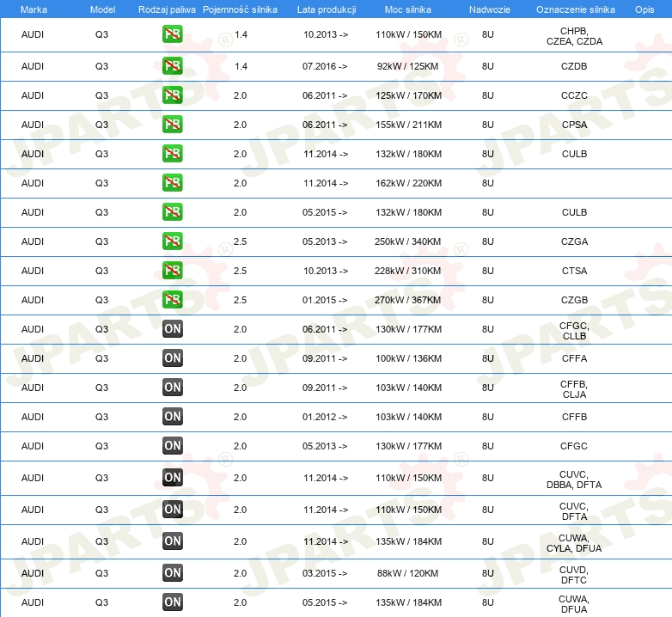Click the production date 01.2012 ->
Viewport: 672px width, 617px height.
[325, 417]
